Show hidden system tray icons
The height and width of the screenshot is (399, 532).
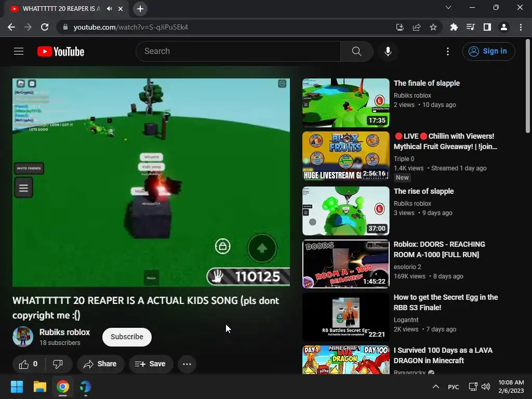coord(436,387)
